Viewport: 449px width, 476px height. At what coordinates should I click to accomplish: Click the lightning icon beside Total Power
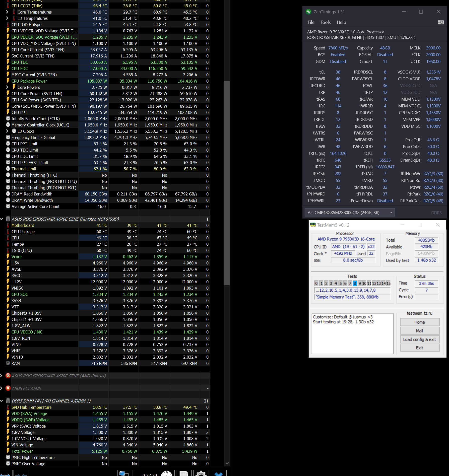click(x=8, y=451)
